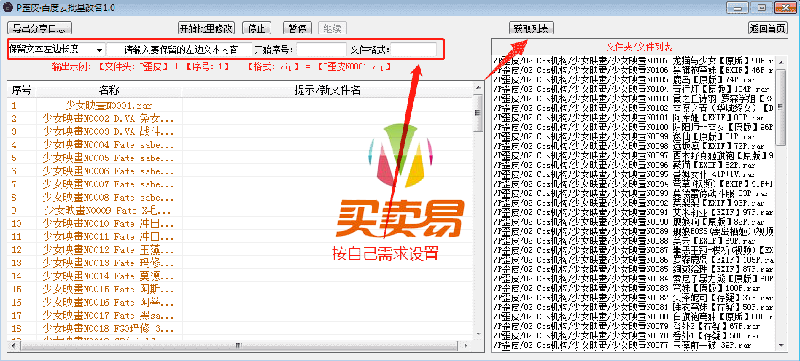Click down arrow of rename list scrollbar
Viewport: 800px width, 361px height.
[478, 334]
